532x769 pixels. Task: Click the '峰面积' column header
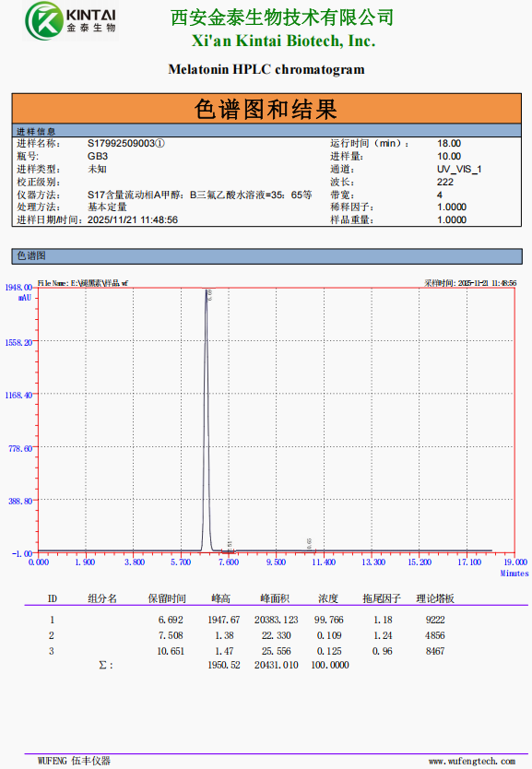click(x=275, y=598)
